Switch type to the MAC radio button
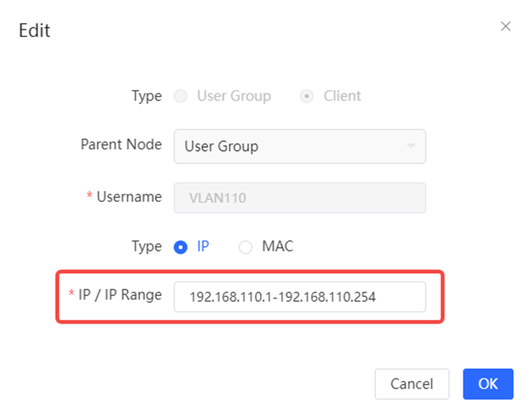 pos(245,247)
